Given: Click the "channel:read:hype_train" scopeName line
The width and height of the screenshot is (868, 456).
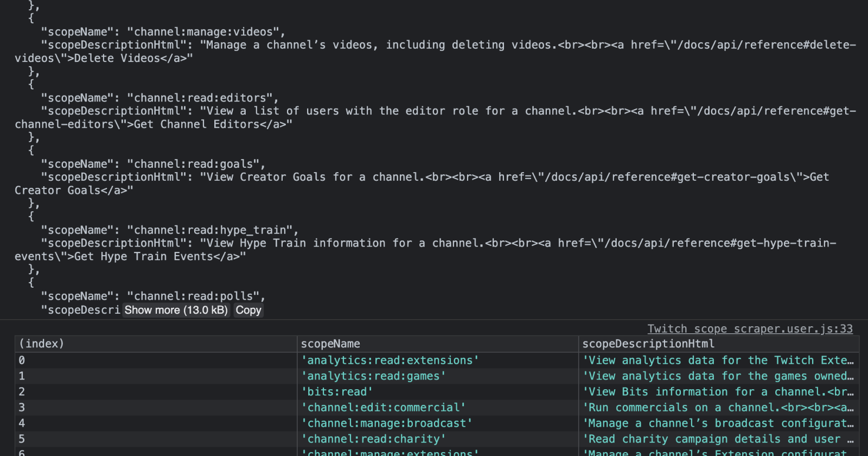Looking at the screenshot, I should point(170,230).
